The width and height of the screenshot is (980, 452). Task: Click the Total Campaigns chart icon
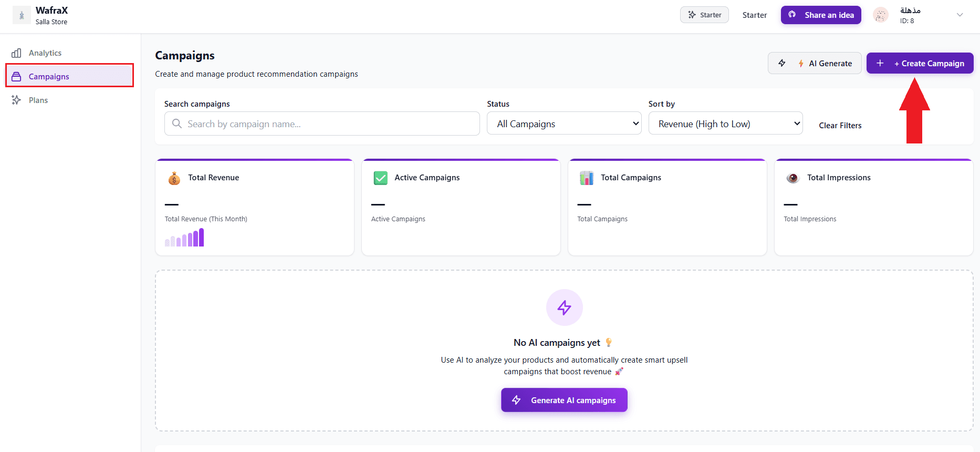pos(587,178)
